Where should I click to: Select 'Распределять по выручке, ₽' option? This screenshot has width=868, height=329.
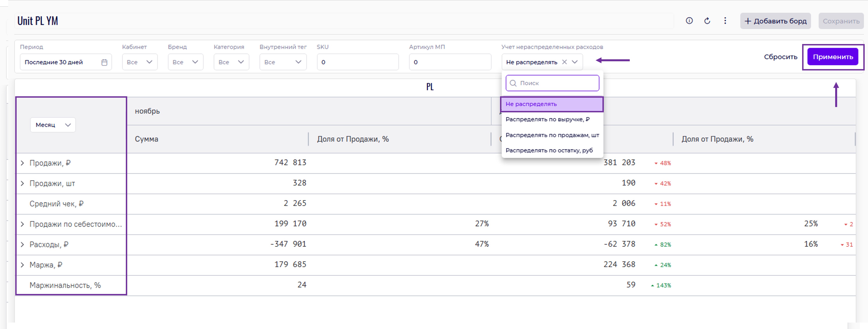[547, 119]
